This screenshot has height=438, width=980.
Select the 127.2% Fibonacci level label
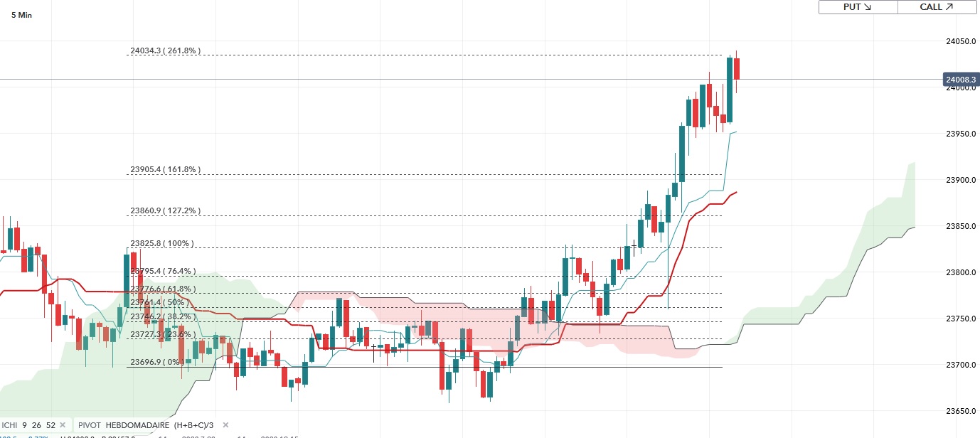165,211
